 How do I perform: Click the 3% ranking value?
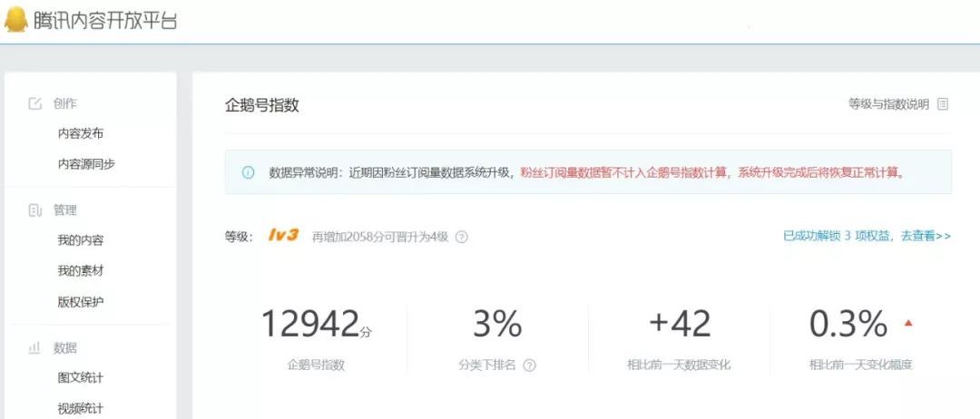[497, 324]
